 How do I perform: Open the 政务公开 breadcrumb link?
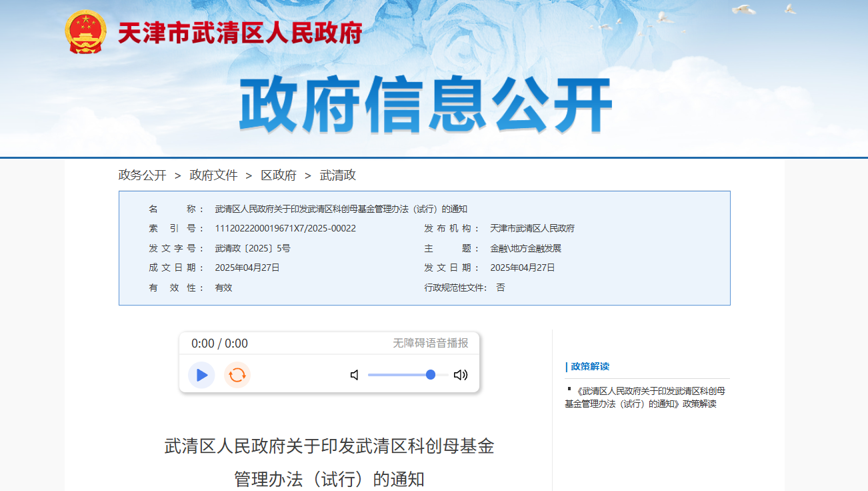click(143, 175)
